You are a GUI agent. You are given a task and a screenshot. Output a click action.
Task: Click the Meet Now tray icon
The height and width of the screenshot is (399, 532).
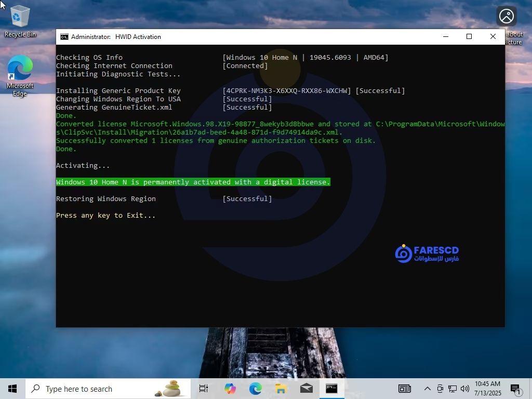pyautogui.click(x=440, y=389)
